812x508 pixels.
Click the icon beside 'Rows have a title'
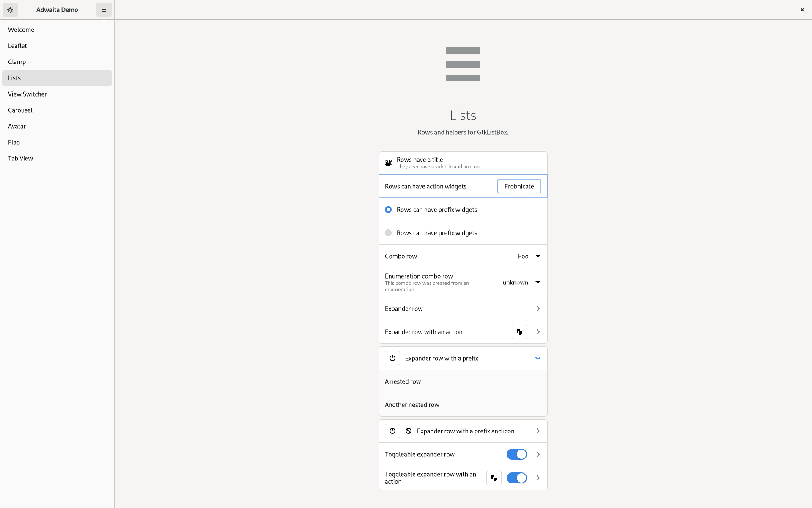388,163
